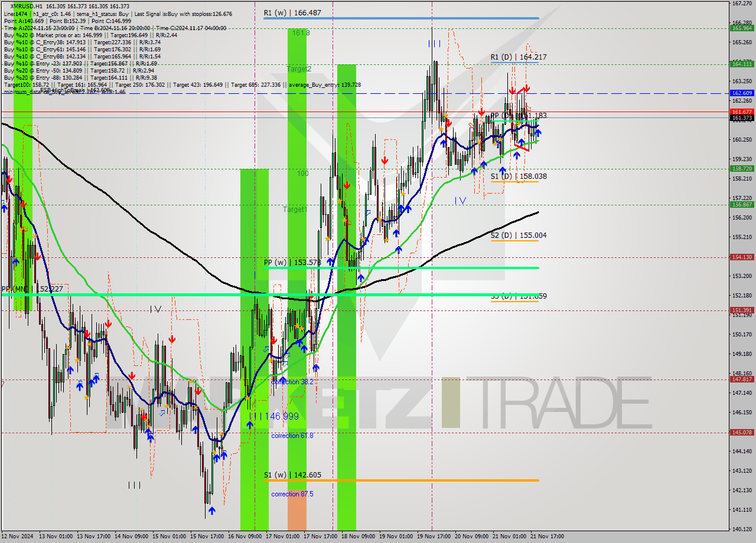The height and width of the screenshot is (543, 756).
Task: Click the 'S1 (w) | 142.605' weekly support label
Action: 292,475
